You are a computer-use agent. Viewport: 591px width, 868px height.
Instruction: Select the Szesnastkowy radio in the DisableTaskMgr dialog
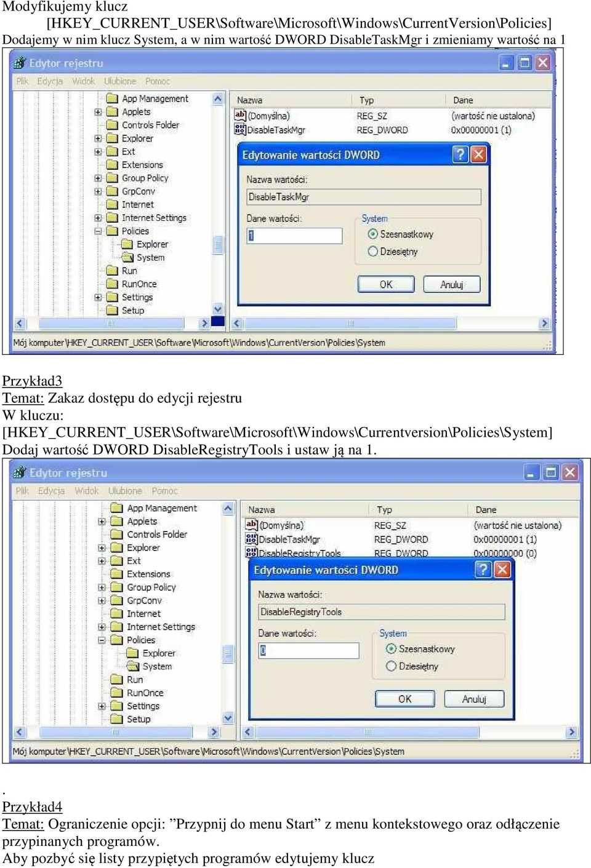[x=372, y=234]
